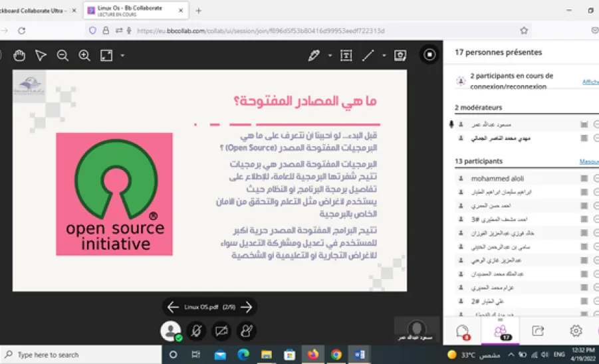The width and height of the screenshot is (599, 364).
Task: Open attendee controls for mohammed aloli
Action: (596, 178)
